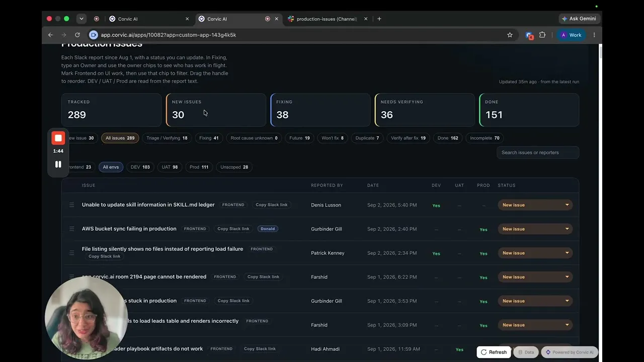Image resolution: width=644 pixels, height=362 pixels.
Task: Open issue 'AWS bucket sync failing in production'
Action: pyautogui.click(x=129, y=229)
